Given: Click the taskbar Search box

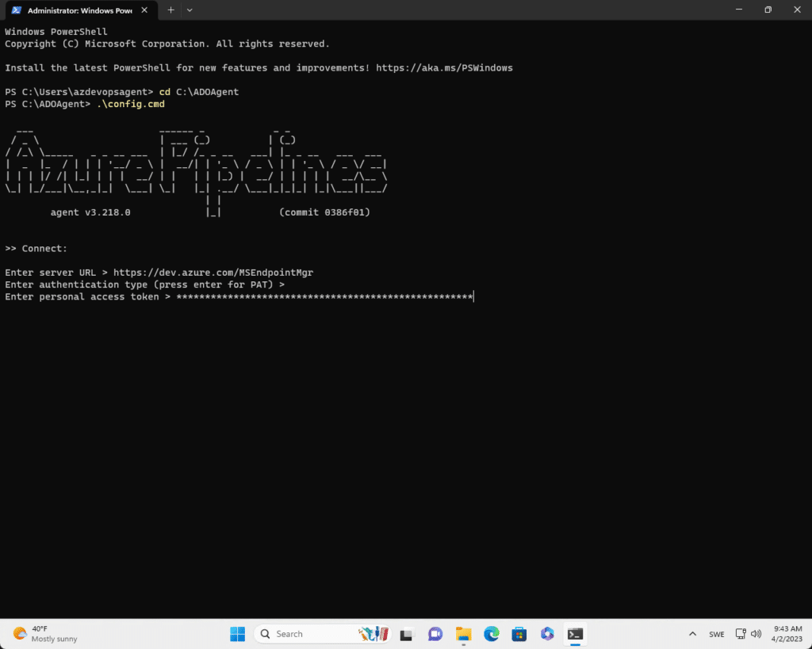Looking at the screenshot, I should pos(323,634).
